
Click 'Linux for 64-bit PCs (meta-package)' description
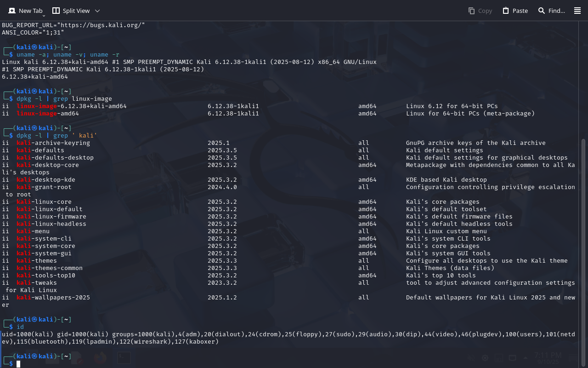[x=470, y=114]
